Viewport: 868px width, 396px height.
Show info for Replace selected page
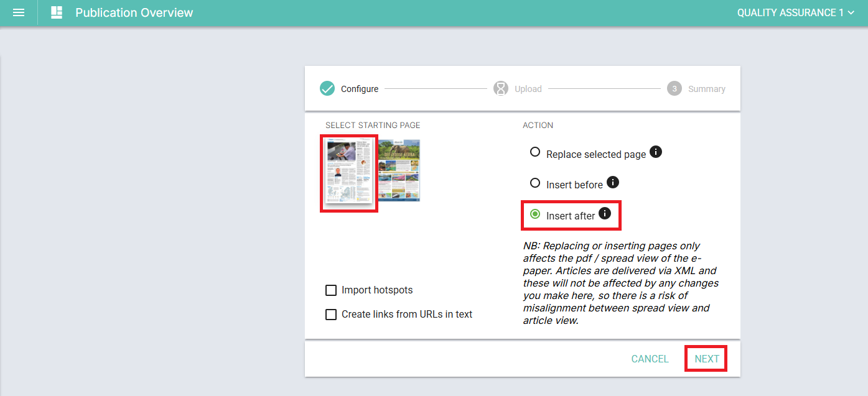(x=655, y=152)
